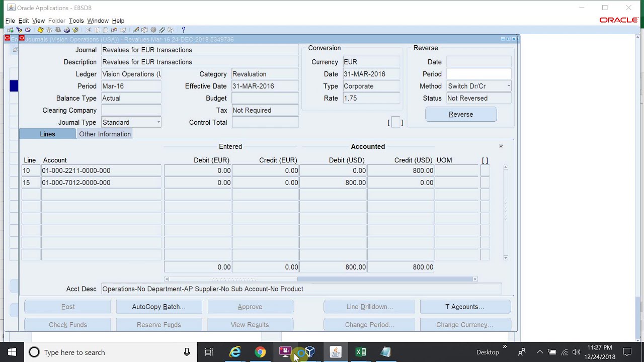This screenshot has width=644, height=362.
Task: Click the lines grid scroll down arrow
Action: pyautogui.click(x=506, y=257)
